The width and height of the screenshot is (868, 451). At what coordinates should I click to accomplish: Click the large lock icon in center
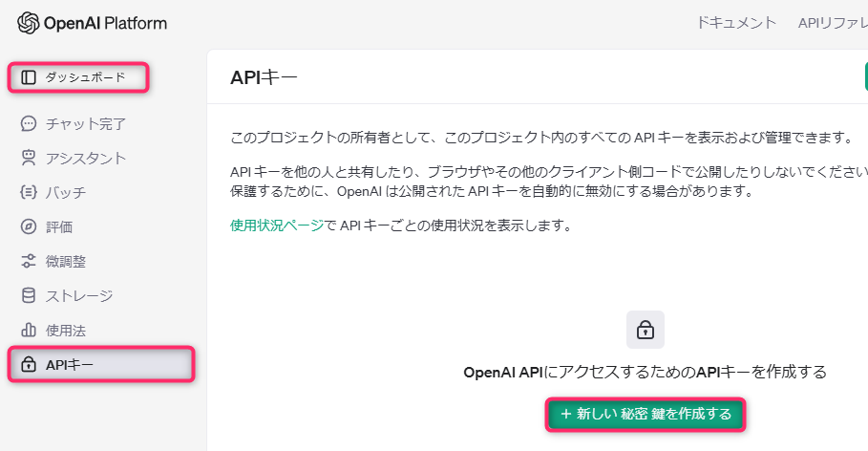tap(646, 330)
